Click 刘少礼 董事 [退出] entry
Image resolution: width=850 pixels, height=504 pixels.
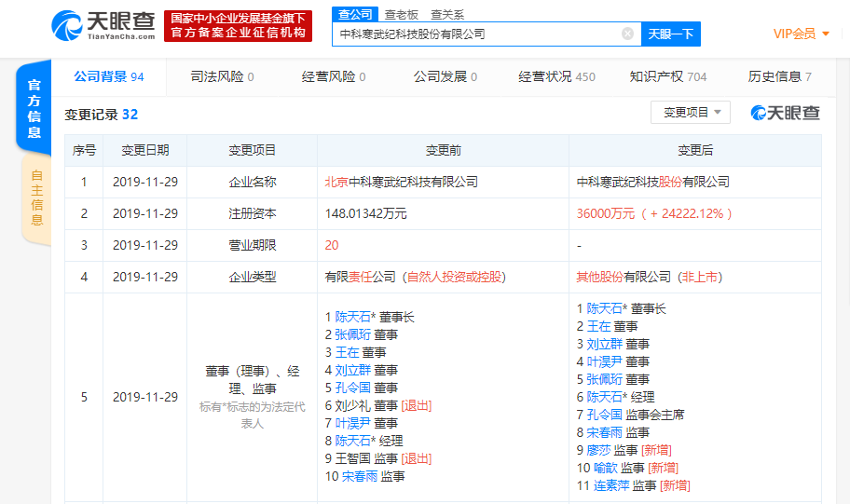pos(378,406)
